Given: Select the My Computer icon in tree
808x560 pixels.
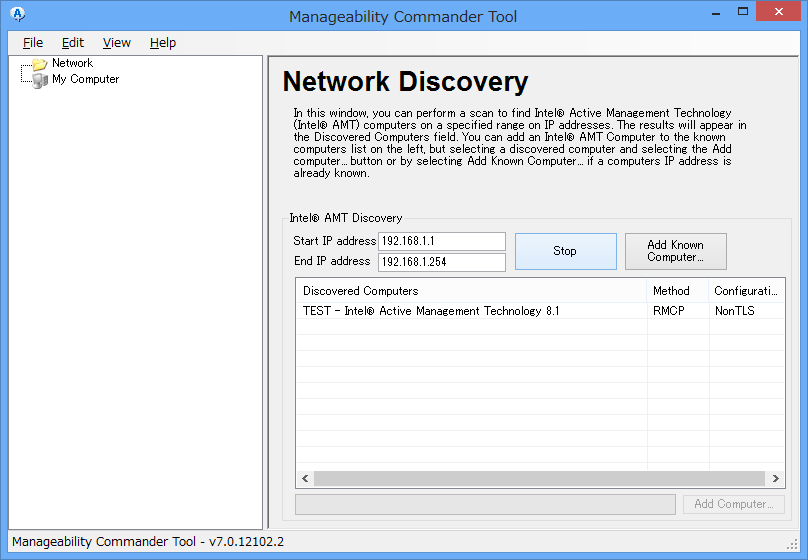Looking at the screenshot, I should pos(40,80).
